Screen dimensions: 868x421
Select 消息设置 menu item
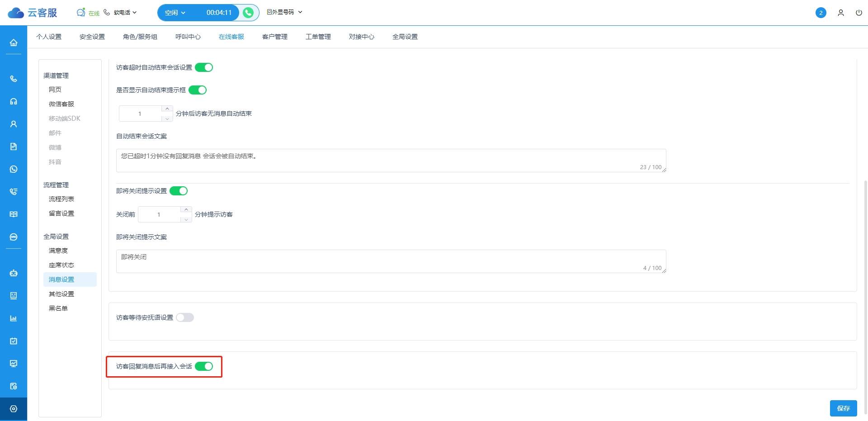pyautogui.click(x=70, y=279)
